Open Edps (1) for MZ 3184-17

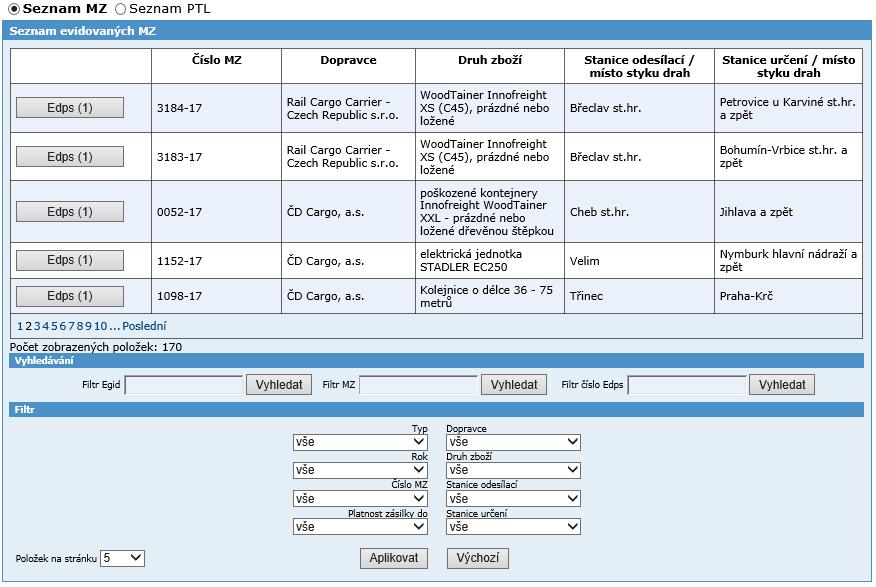[70, 108]
